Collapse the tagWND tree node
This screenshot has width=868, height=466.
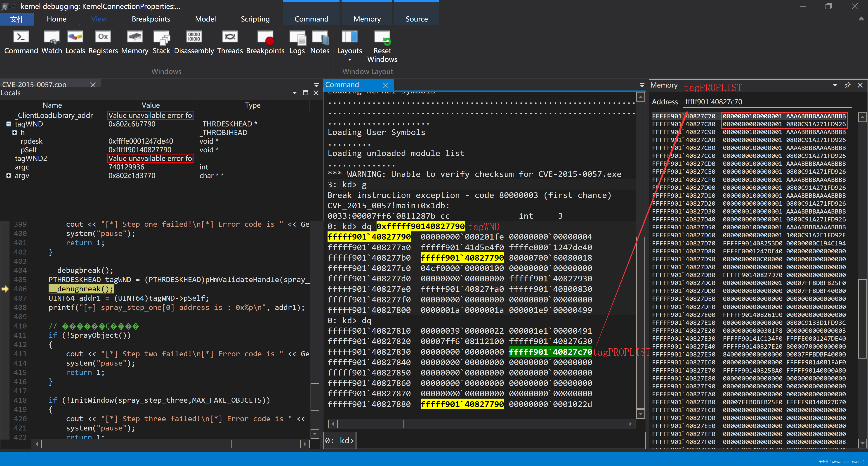click(9, 124)
